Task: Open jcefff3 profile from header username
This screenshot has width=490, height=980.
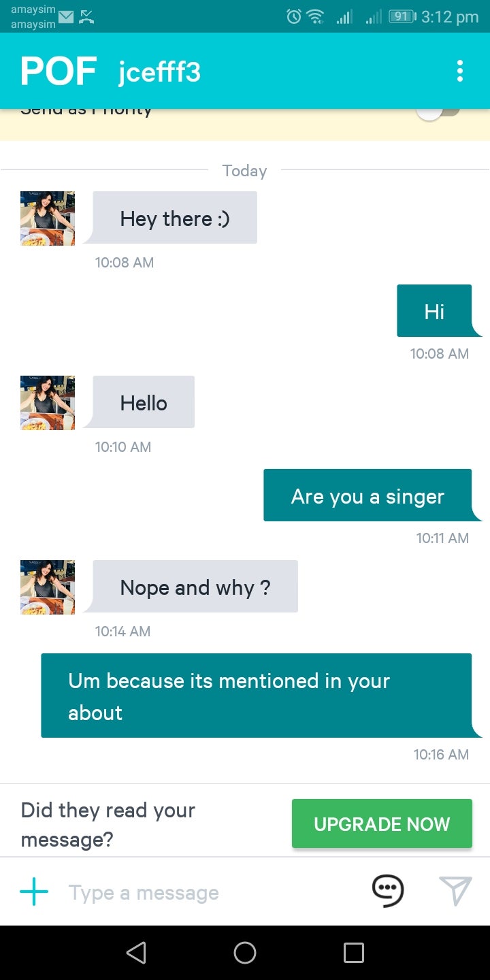Action: (159, 71)
